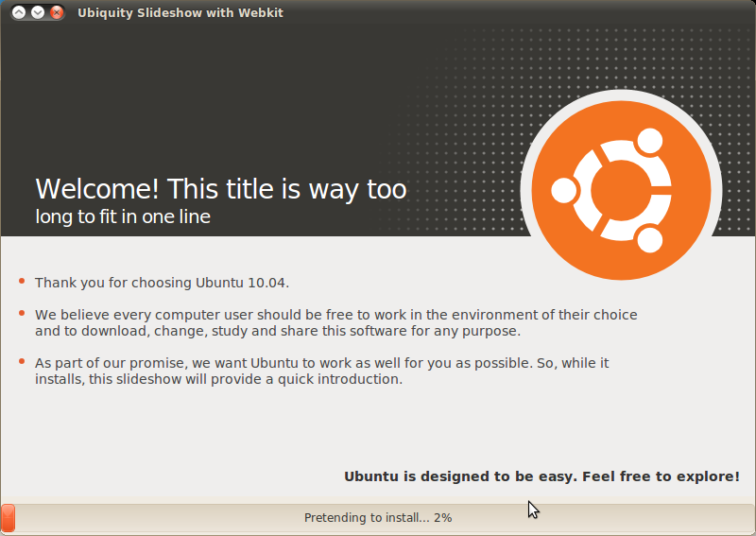The height and width of the screenshot is (536, 756).
Task: Close the Ubiquity Slideshow window
Action: [x=57, y=12]
